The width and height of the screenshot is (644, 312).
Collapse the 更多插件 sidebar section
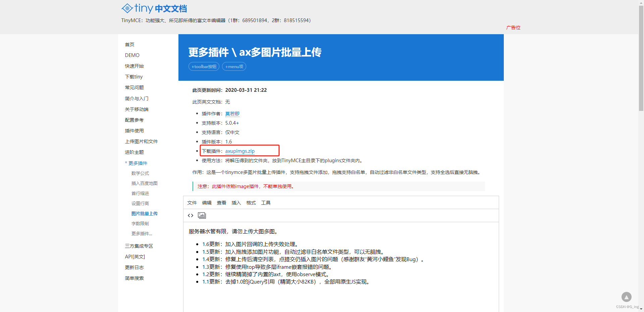(136, 163)
